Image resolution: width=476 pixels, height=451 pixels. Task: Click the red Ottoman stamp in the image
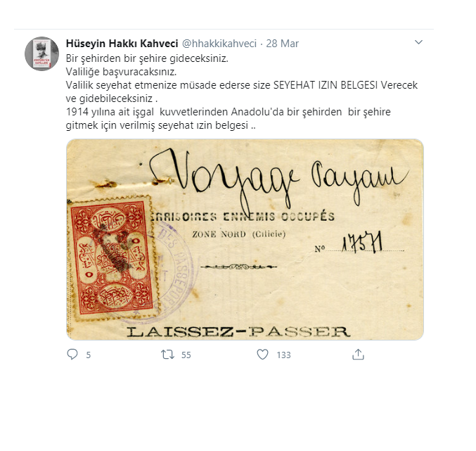click(113, 258)
